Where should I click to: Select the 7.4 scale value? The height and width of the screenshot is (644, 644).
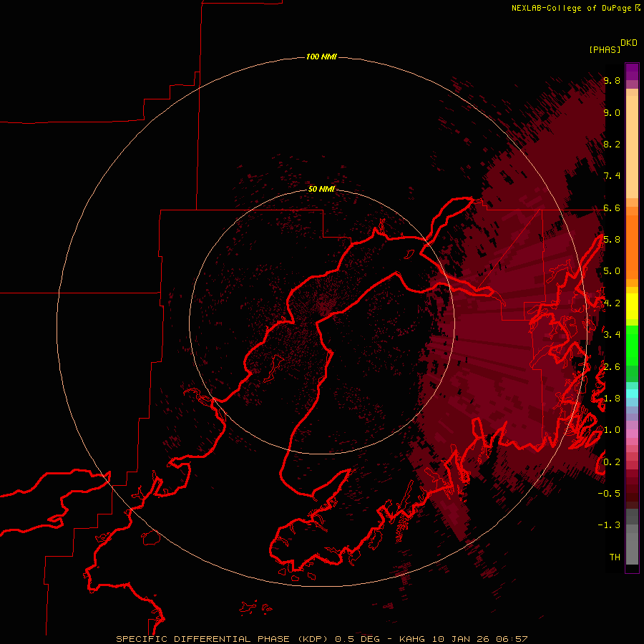(x=612, y=176)
